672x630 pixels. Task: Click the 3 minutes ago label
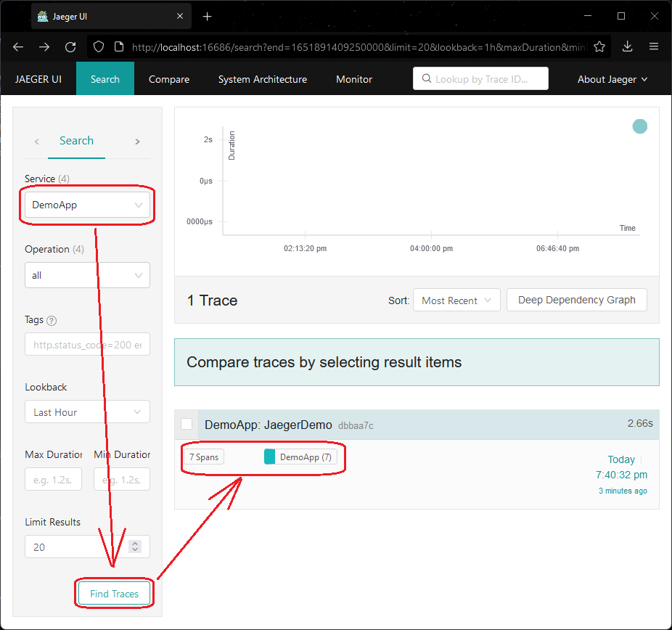(x=623, y=491)
